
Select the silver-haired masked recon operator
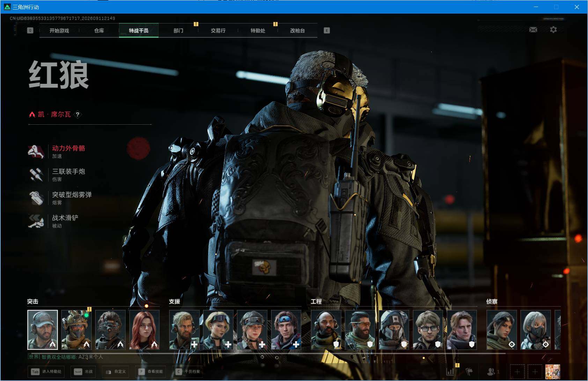coord(536,330)
